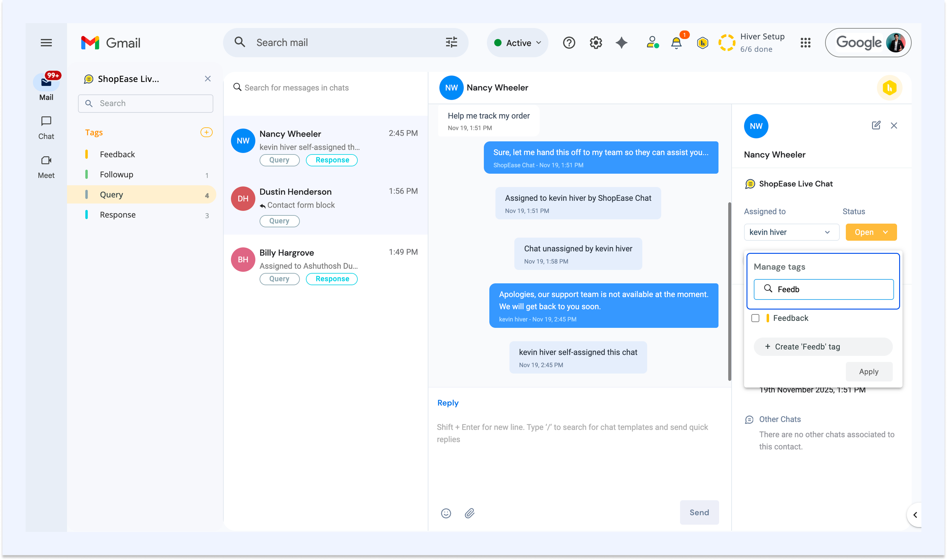
Task: Click the NW avatar in the chat header
Action: [451, 87]
